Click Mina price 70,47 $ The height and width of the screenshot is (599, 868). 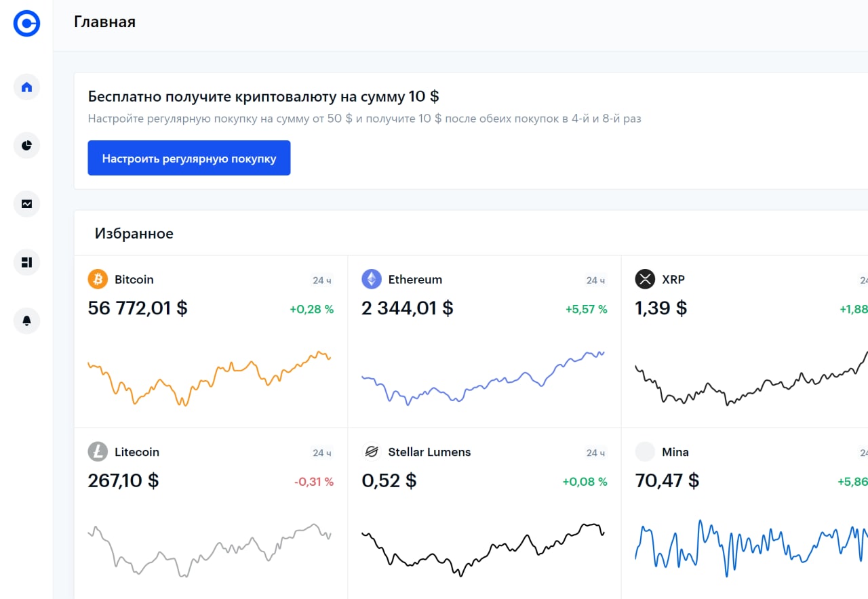click(667, 481)
